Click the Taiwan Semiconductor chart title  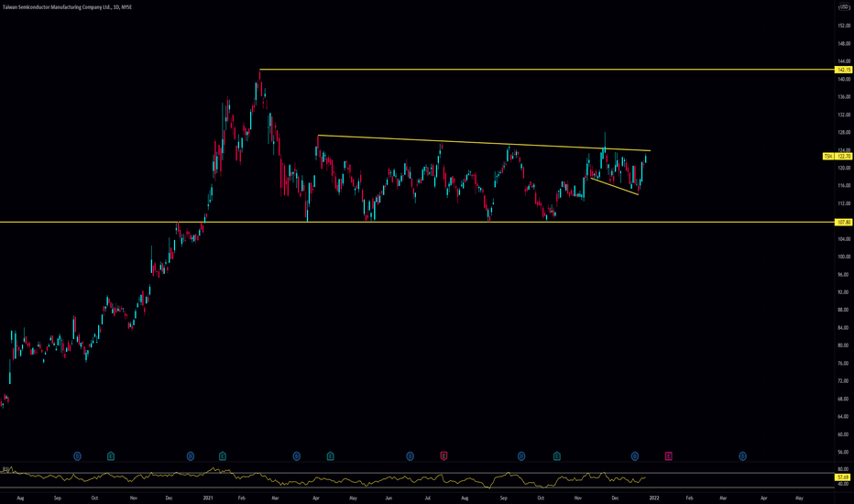[67, 7]
